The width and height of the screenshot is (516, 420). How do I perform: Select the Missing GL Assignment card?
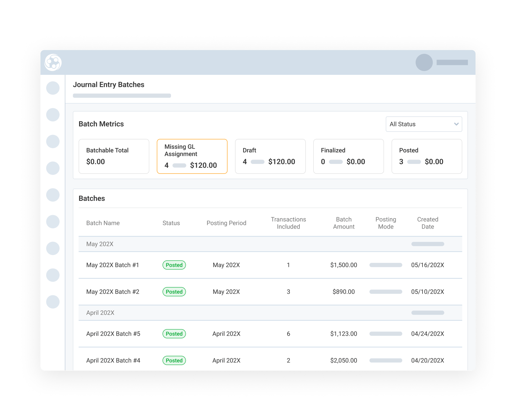(x=192, y=156)
